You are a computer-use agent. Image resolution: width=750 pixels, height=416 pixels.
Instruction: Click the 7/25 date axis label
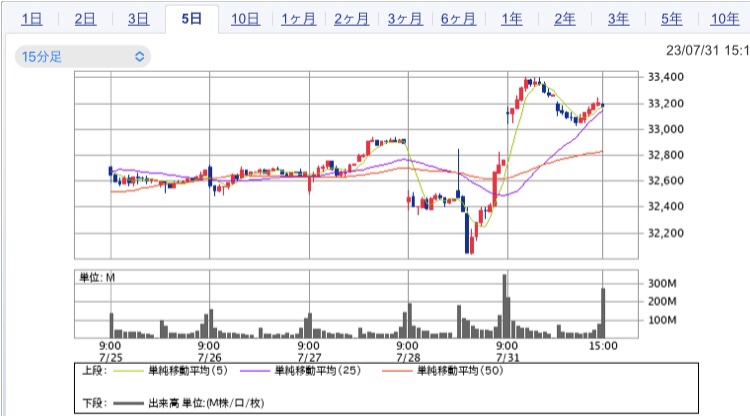click(x=110, y=357)
